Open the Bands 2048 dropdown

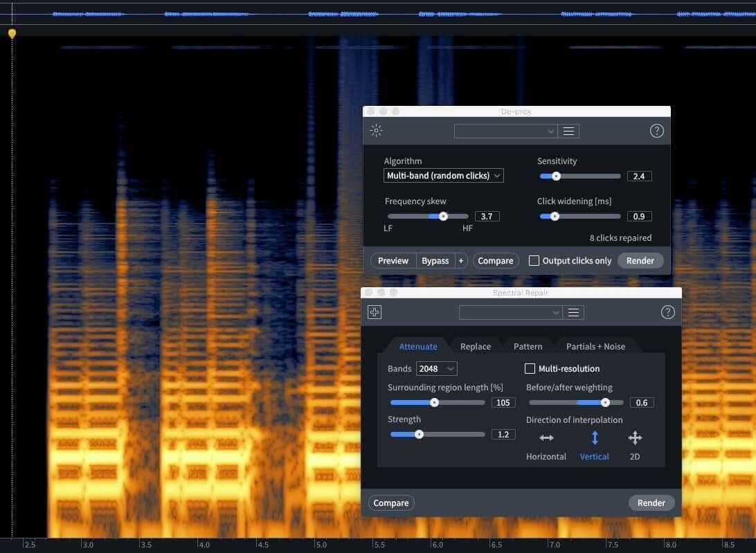pyautogui.click(x=436, y=369)
